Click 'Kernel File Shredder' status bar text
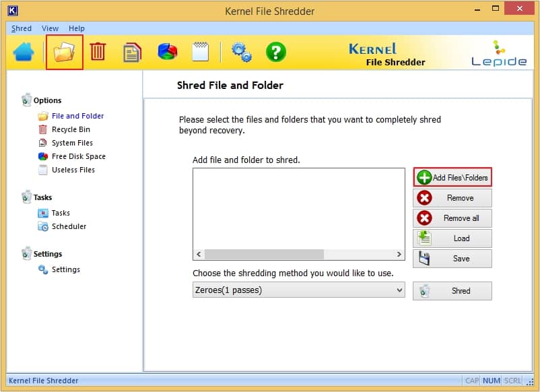This screenshot has height=392, width=540. click(43, 381)
